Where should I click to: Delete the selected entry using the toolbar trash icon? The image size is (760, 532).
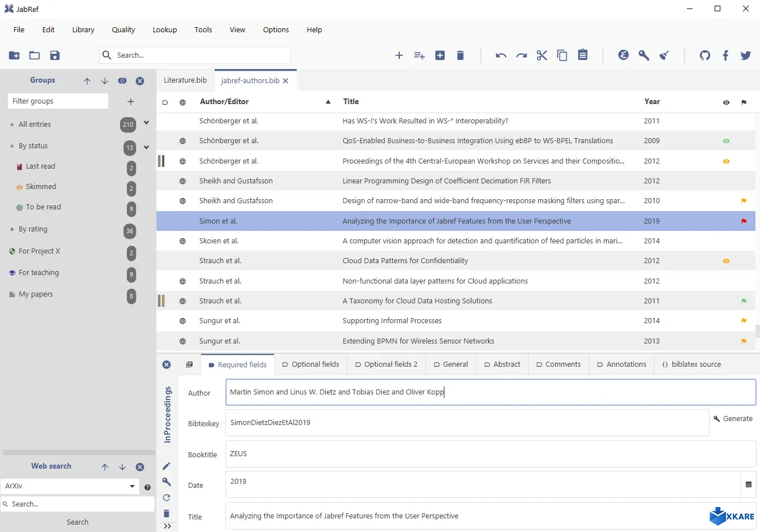coord(460,55)
